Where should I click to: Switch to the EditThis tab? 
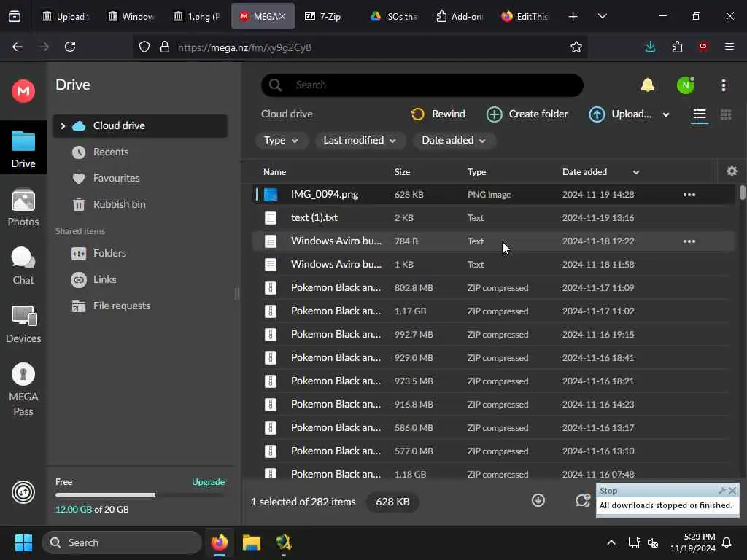[525, 16]
